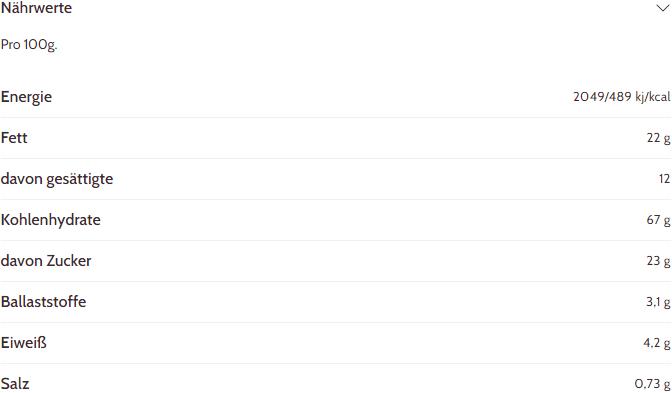Select the 2049/489 kj/kcal energy value
The image size is (672, 393).
(x=622, y=97)
